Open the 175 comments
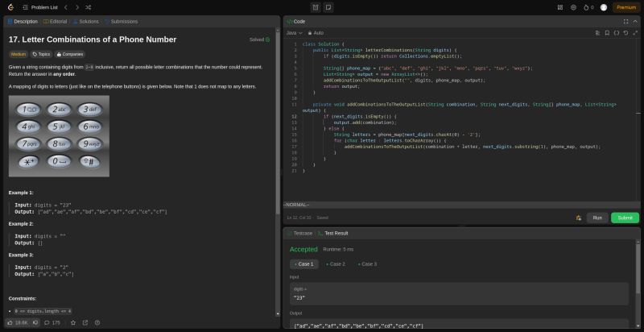This screenshot has height=332, width=644. 52,322
